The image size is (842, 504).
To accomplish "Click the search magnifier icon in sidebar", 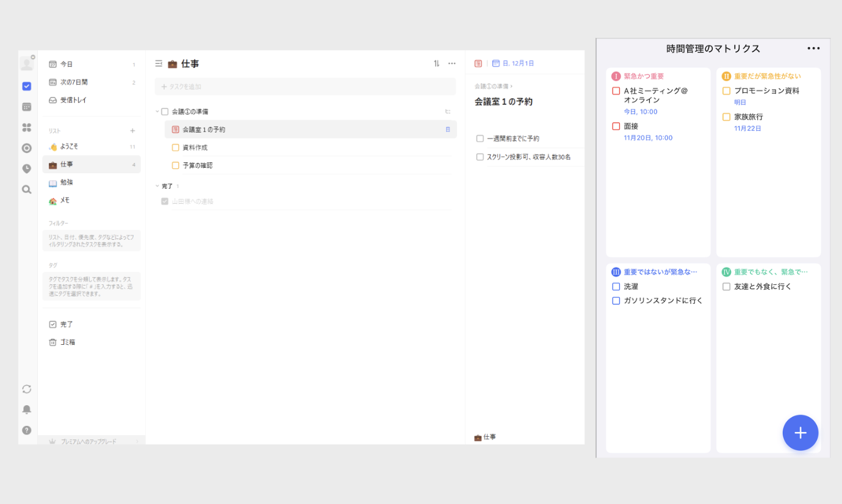I will tap(26, 190).
